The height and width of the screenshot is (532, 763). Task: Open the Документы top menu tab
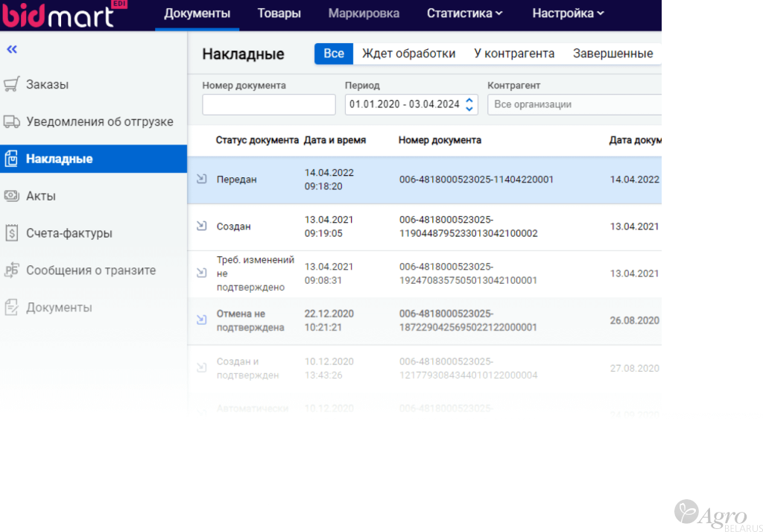pyautogui.click(x=197, y=13)
